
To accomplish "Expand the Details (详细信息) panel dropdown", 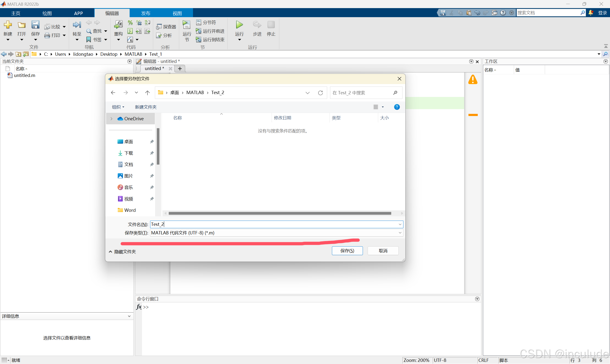I will click(x=129, y=316).
